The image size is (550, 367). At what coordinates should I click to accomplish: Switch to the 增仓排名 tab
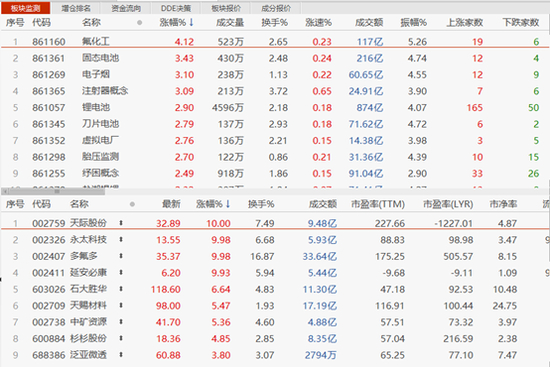(76, 8)
